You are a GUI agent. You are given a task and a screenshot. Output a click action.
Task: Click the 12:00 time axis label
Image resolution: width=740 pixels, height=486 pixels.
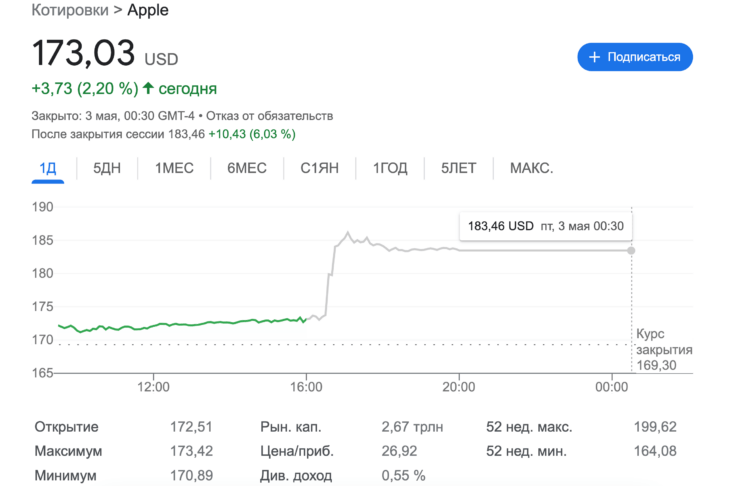coord(153,387)
